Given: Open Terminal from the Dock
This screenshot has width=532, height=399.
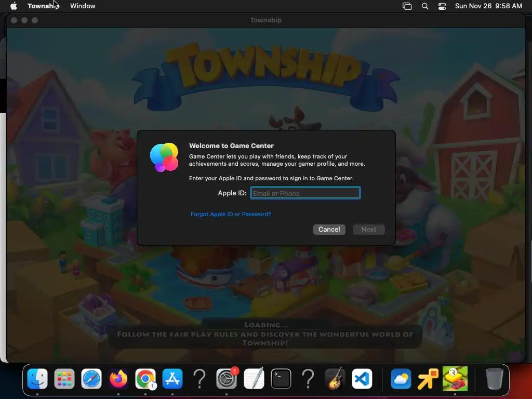Looking at the screenshot, I should [x=281, y=378].
